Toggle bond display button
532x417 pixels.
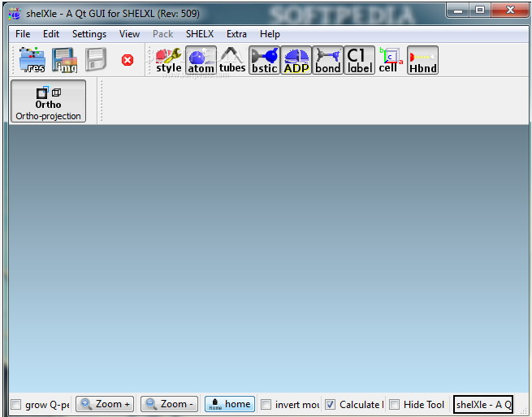327,60
